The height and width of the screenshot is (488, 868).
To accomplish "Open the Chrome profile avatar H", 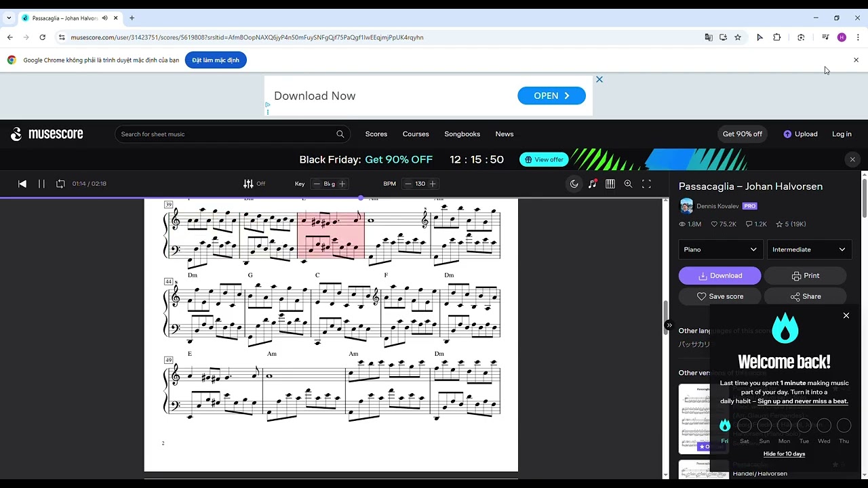I will coord(842,37).
